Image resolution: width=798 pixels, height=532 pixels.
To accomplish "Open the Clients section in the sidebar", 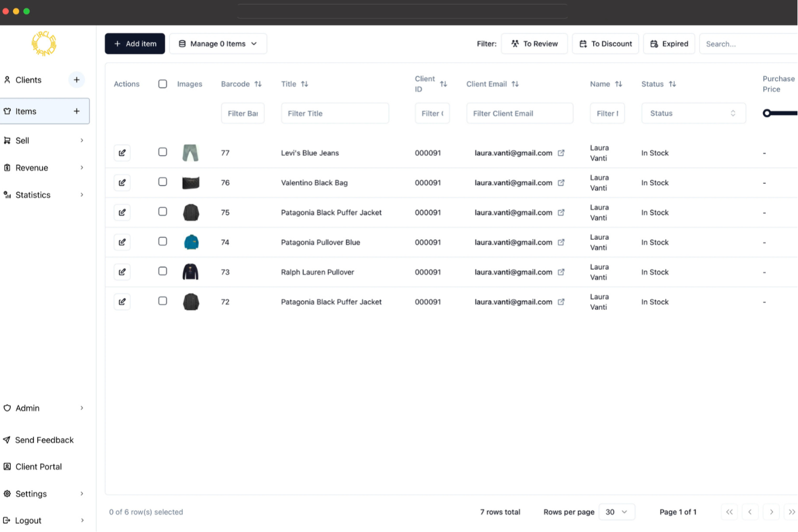I will [28, 80].
